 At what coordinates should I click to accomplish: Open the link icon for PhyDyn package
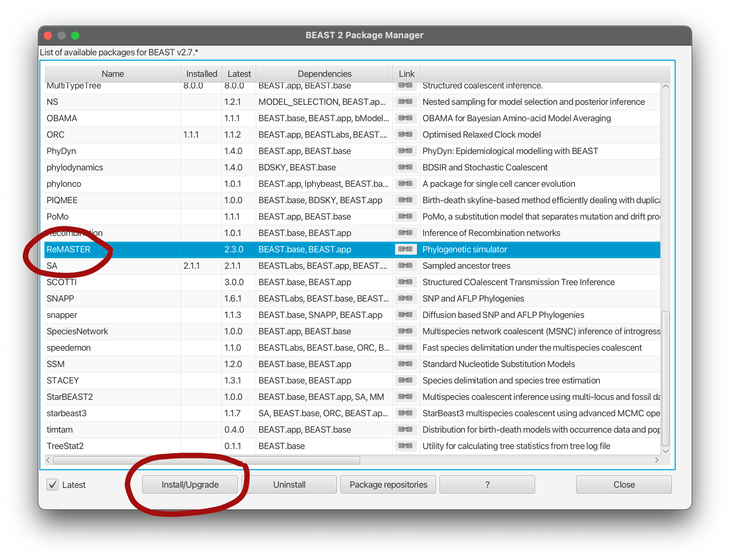405,151
